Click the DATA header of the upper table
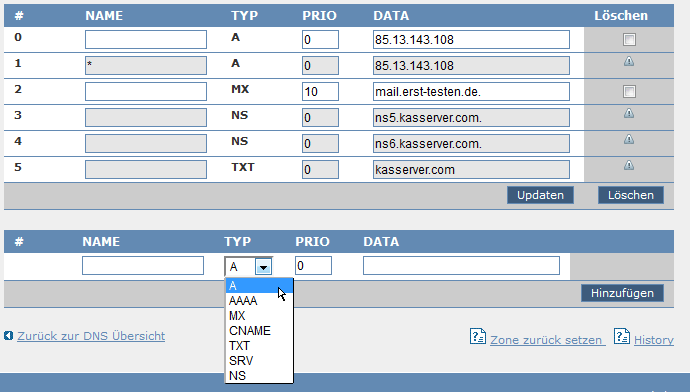 click(x=391, y=16)
